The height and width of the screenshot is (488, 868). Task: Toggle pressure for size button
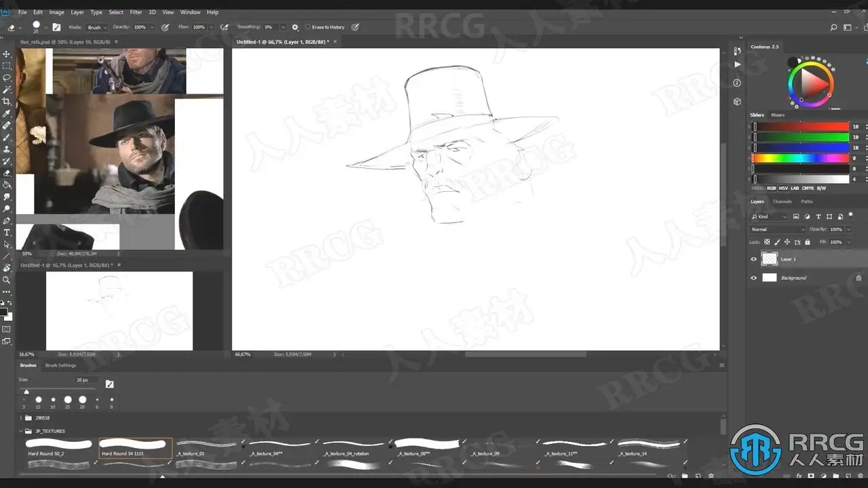pyautogui.click(x=355, y=27)
